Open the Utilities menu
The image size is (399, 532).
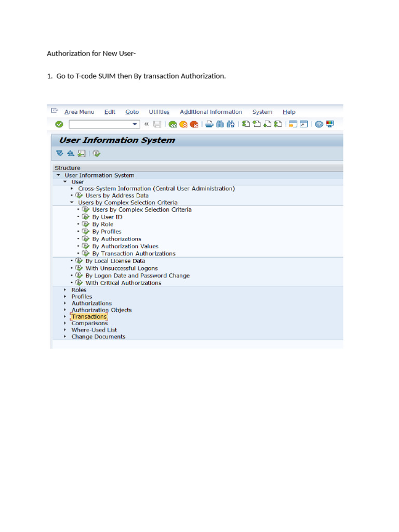point(159,112)
